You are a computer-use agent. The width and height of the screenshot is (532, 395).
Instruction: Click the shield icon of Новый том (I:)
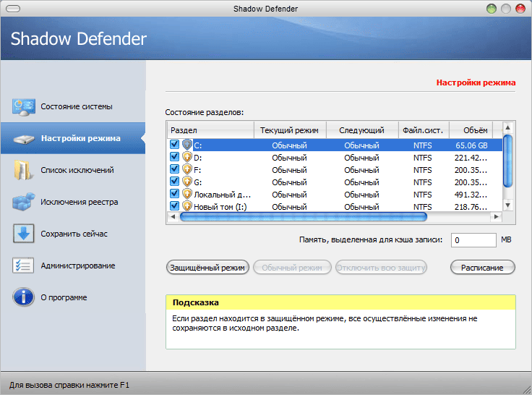(x=187, y=206)
